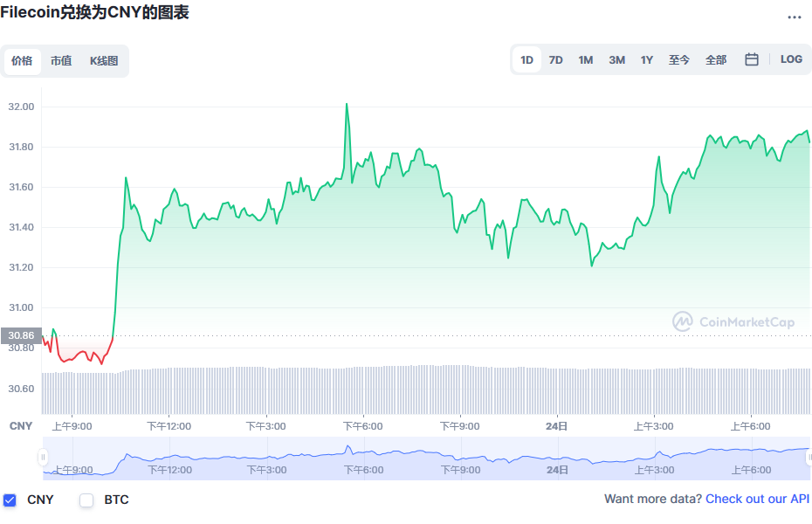Image resolution: width=812 pixels, height=524 pixels.
Task: Select the 3M time range
Action: coord(616,59)
